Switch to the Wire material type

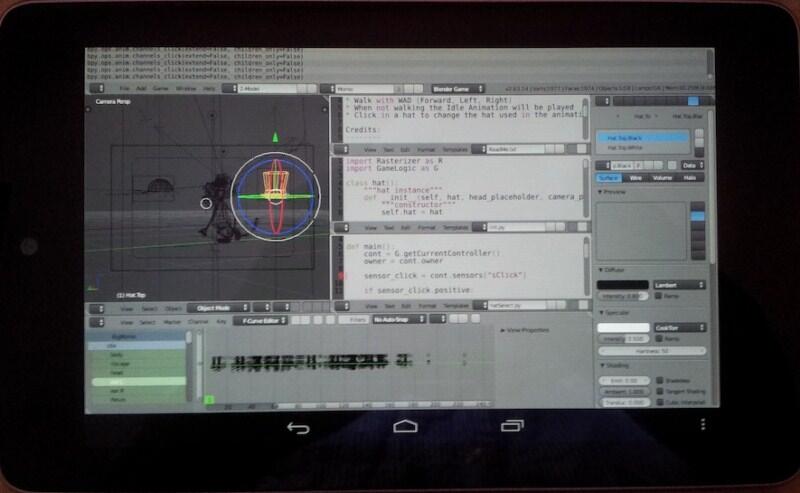click(x=635, y=178)
